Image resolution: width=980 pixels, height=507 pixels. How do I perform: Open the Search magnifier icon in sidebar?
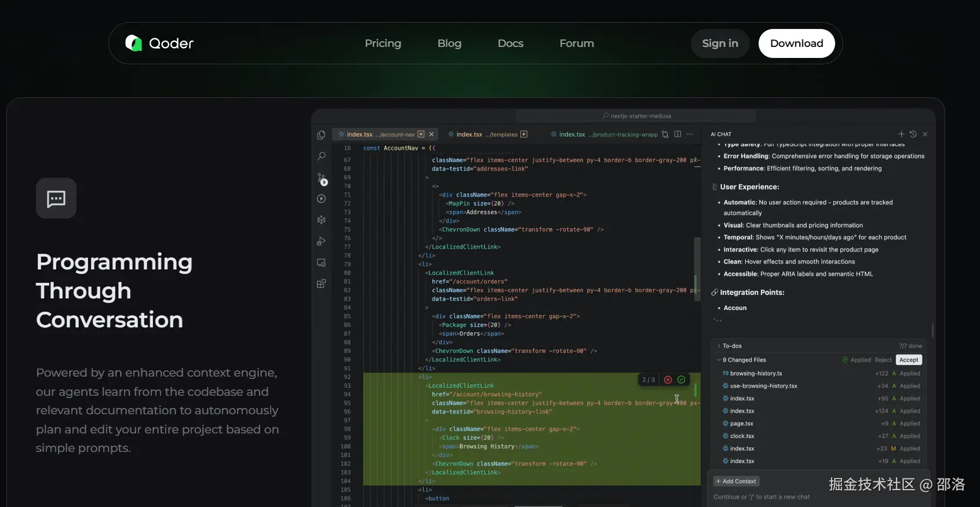click(321, 156)
